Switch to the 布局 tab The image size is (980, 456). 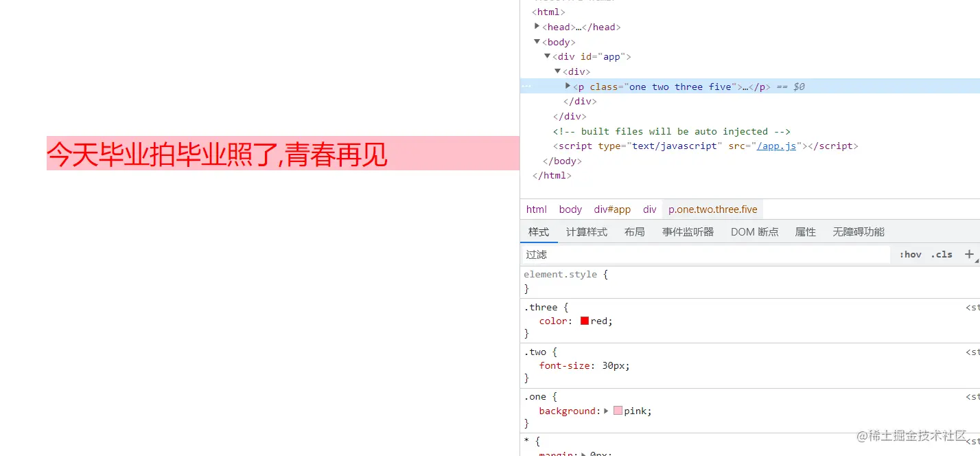pos(635,232)
